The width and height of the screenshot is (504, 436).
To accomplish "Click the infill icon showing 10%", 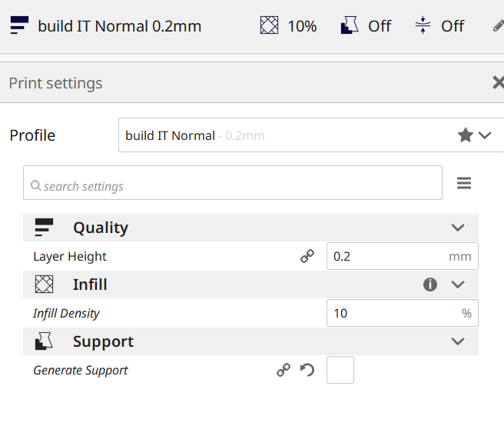I will point(269,26).
